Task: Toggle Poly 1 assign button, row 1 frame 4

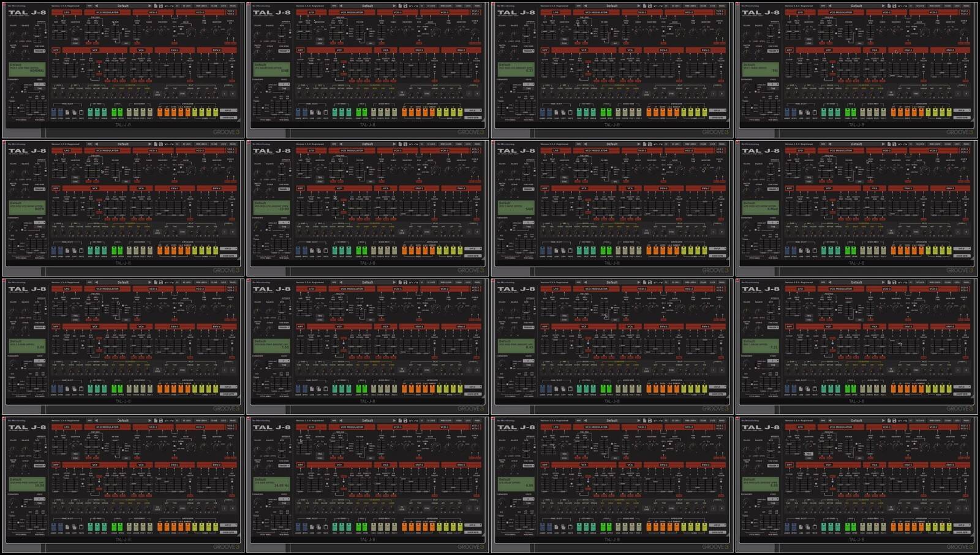Action: pos(877,112)
